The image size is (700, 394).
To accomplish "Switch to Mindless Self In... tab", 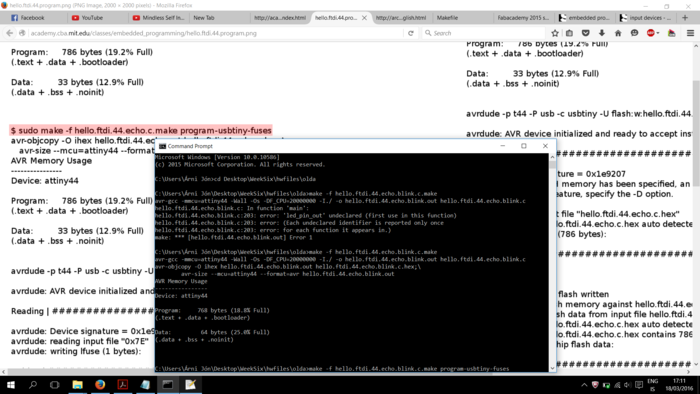I will [158, 18].
